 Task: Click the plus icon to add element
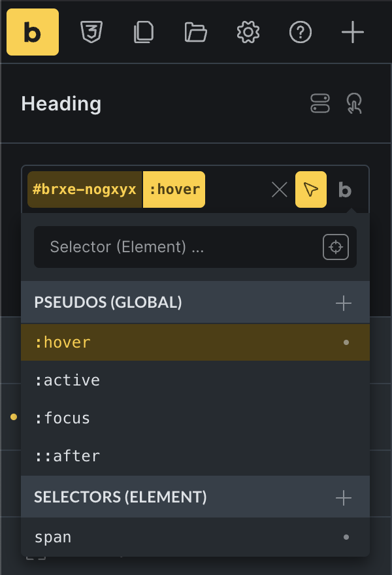coord(353,32)
